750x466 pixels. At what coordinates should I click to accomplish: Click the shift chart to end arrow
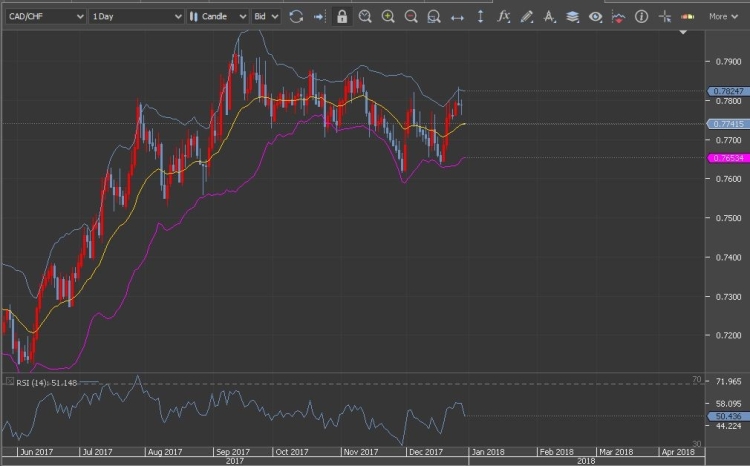[x=319, y=16]
